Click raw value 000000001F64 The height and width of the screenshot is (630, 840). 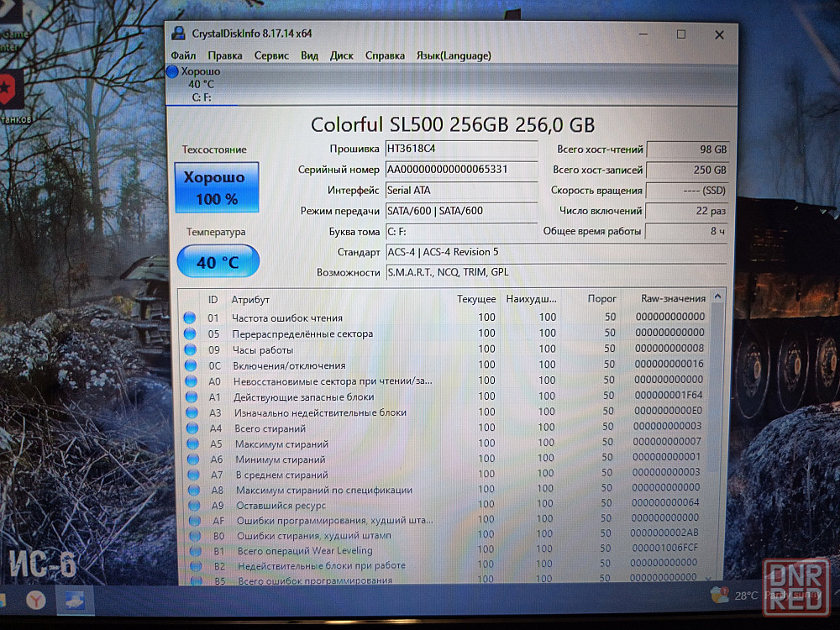[668, 395]
